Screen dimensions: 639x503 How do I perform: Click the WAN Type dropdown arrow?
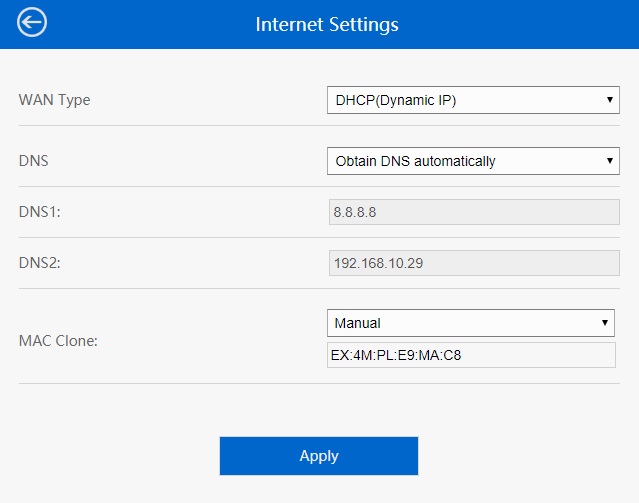coord(609,100)
